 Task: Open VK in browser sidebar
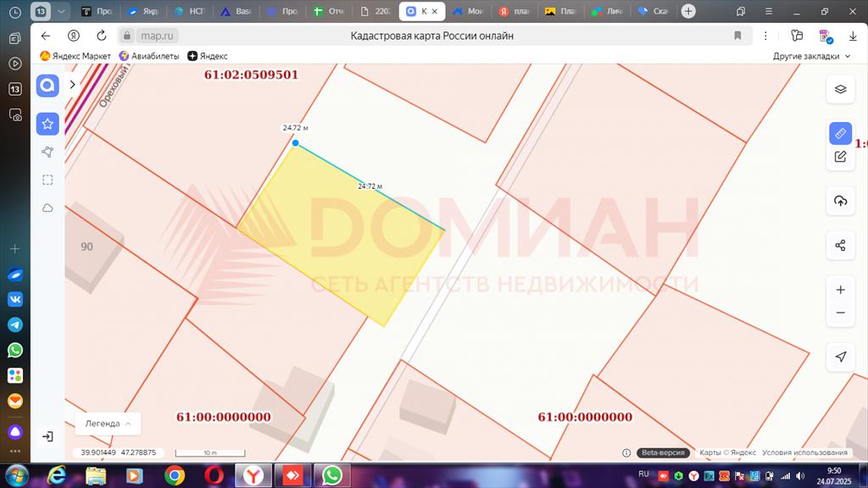(x=15, y=299)
